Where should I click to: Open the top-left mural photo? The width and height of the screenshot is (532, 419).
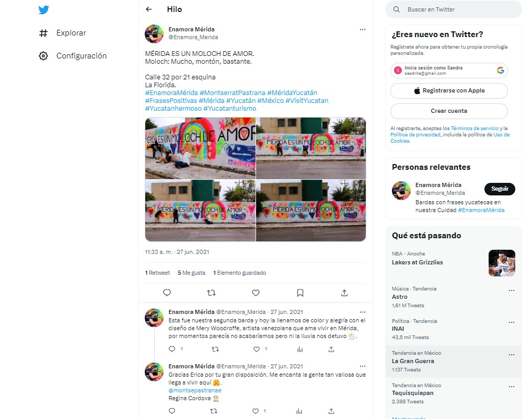tap(200, 148)
